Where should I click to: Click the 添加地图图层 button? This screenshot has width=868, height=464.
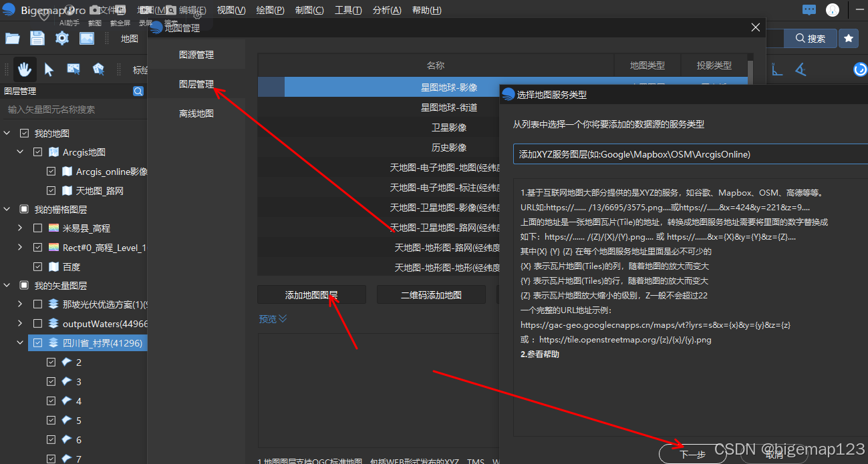311,294
